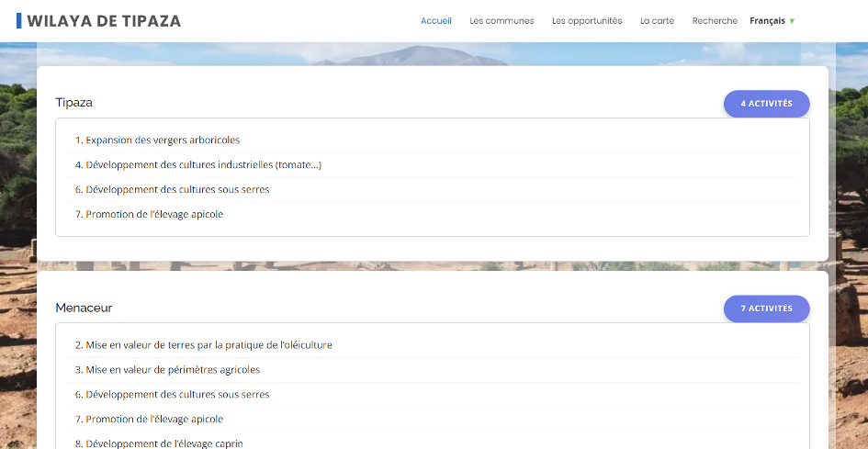The width and height of the screenshot is (868, 449).
Task: Select the Tipaza commune heading
Action: [x=74, y=103]
